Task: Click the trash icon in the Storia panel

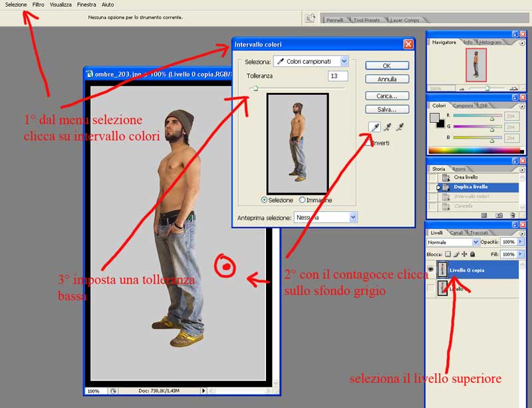Action: coord(513,215)
